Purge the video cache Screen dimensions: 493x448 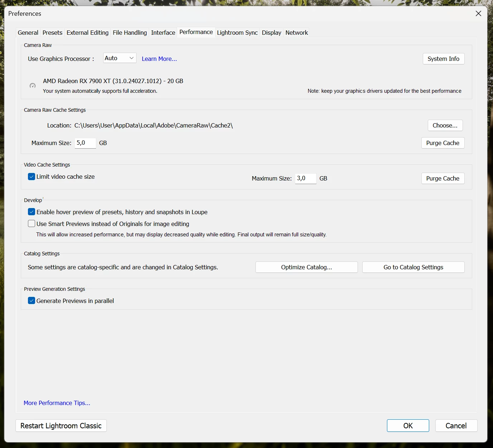click(x=443, y=178)
